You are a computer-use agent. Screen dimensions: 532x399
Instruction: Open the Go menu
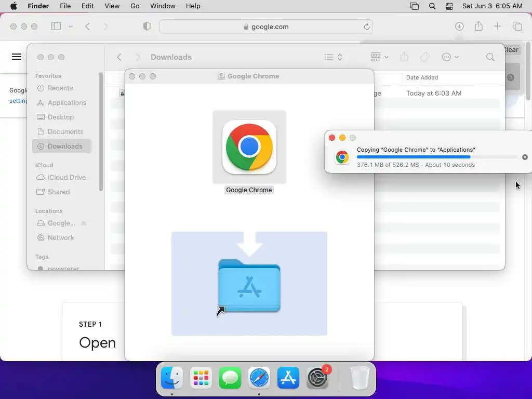(x=135, y=6)
